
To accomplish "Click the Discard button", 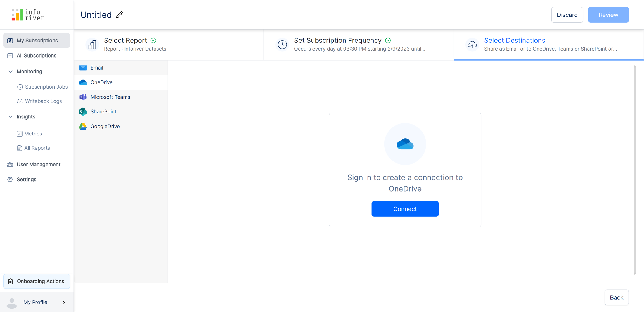I will coord(567,15).
